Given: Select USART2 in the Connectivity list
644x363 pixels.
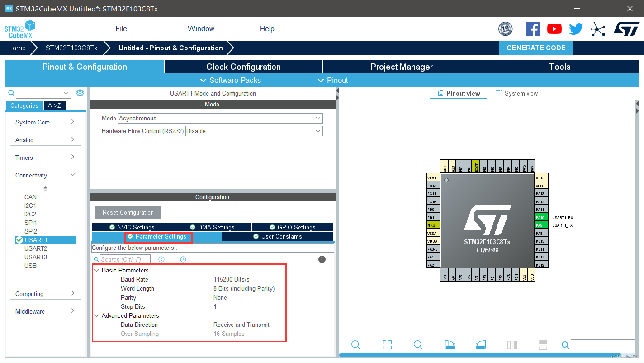Looking at the screenshot, I should (36, 248).
